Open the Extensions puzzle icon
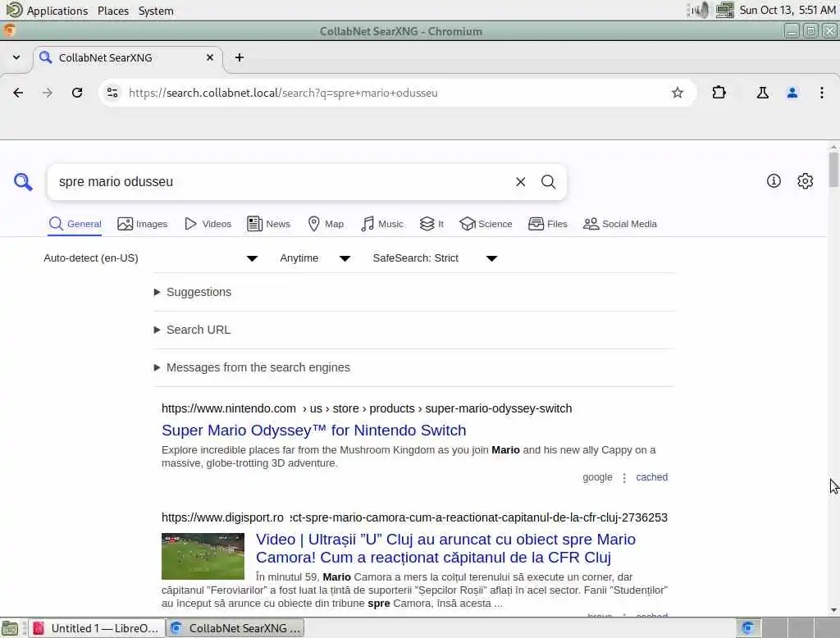 click(x=719, y=93)
